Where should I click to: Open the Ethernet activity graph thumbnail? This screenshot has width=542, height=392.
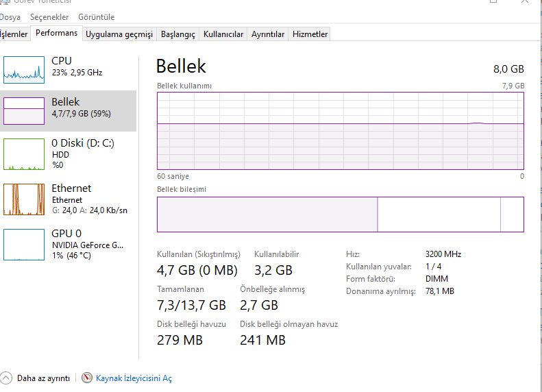tap(24, 199)
